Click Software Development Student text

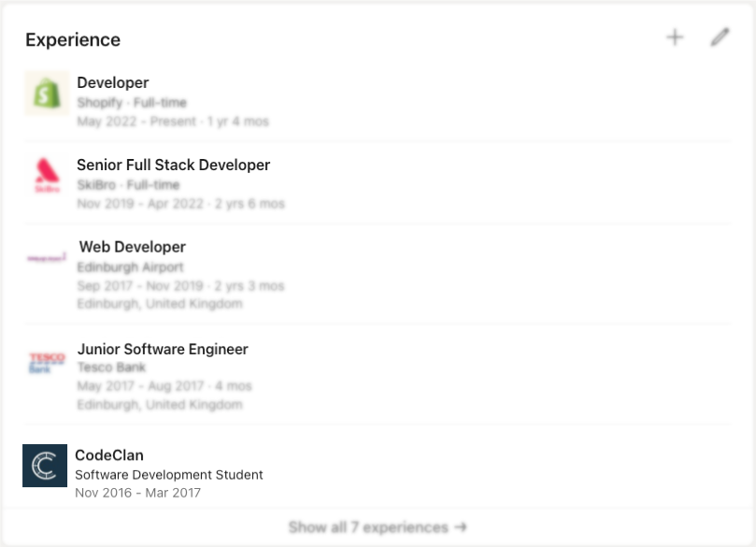169,475
